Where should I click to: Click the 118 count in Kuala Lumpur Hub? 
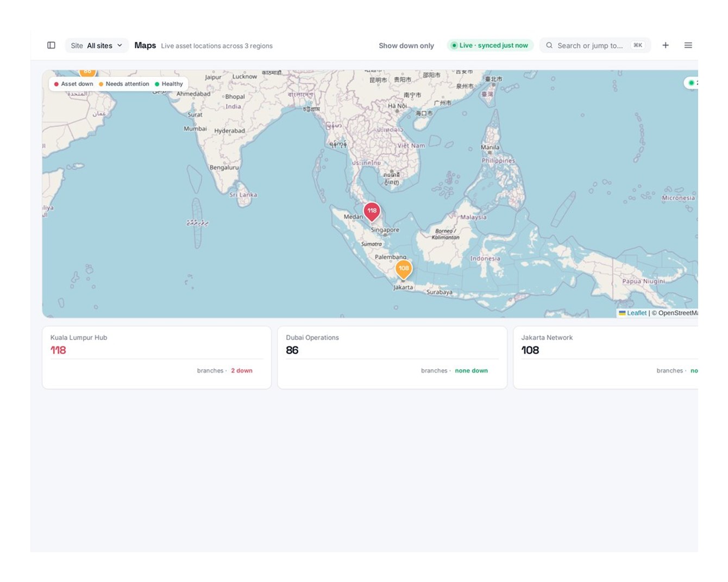click(x=58, y=350)
